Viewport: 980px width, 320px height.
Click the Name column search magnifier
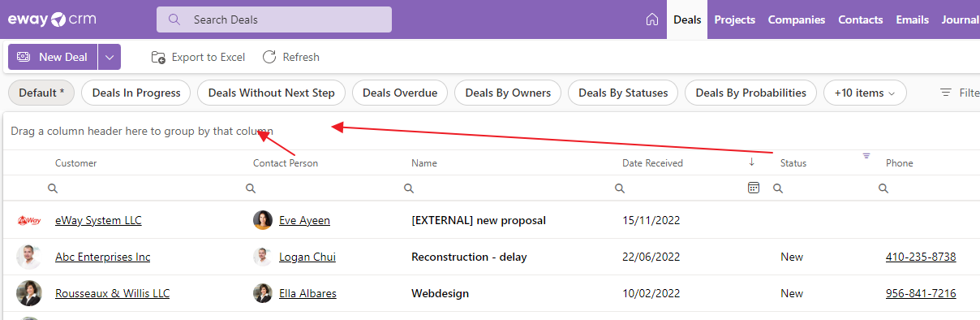pyautogui.click(x=409, y=188)
